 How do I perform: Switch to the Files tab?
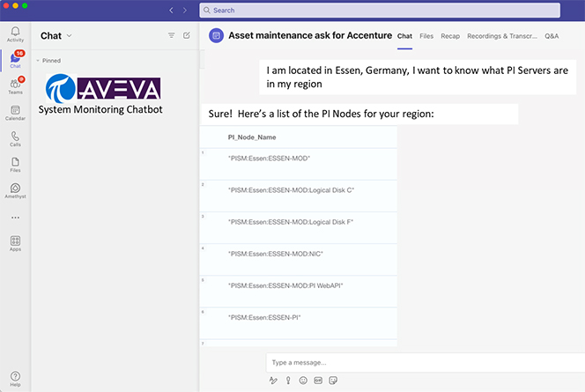pyautogui.click(x=426, y=36)
